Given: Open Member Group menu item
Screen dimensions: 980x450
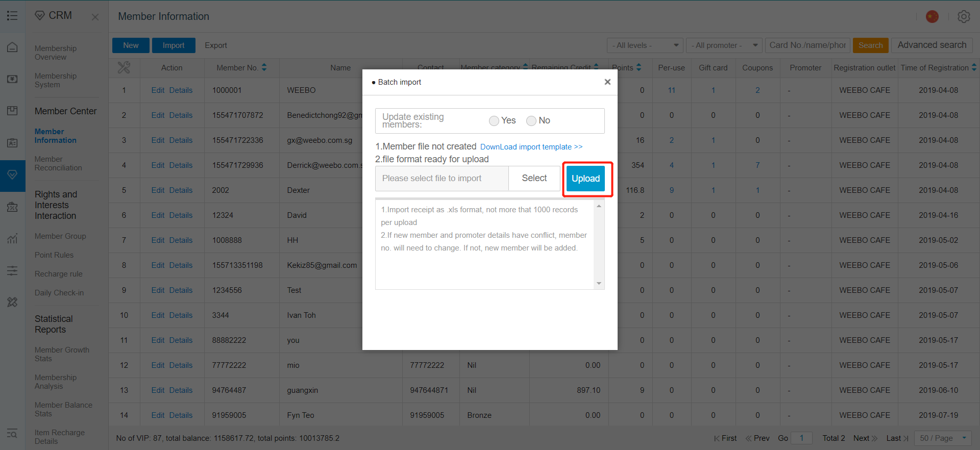Looking at the screenshot, I should point(60,236).
